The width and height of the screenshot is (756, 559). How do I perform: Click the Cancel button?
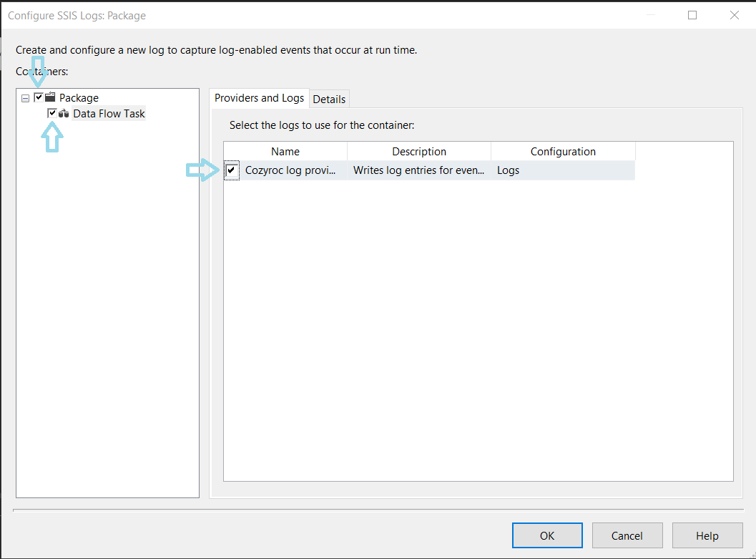627,535
